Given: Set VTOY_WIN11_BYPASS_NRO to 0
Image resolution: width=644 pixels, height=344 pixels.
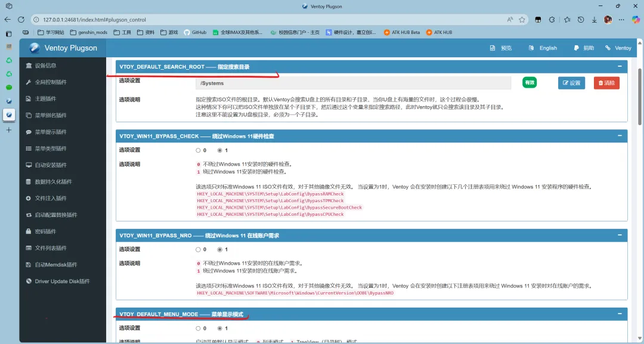Looking at the screenshot, I should coord(198,249).
